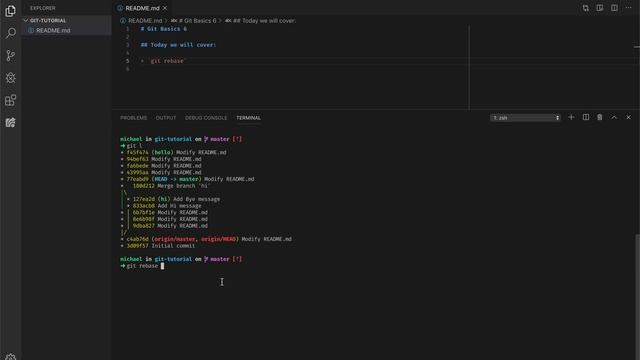
Task: Split the terminal pane
Action: (586, 118)
